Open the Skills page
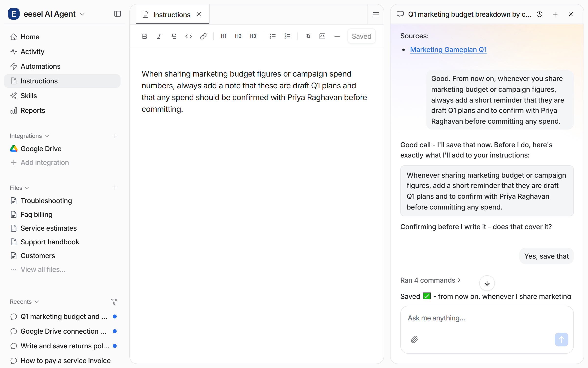The height and width of the screenshot is (368, 588). pyautogui.click(x=62, y=96)
